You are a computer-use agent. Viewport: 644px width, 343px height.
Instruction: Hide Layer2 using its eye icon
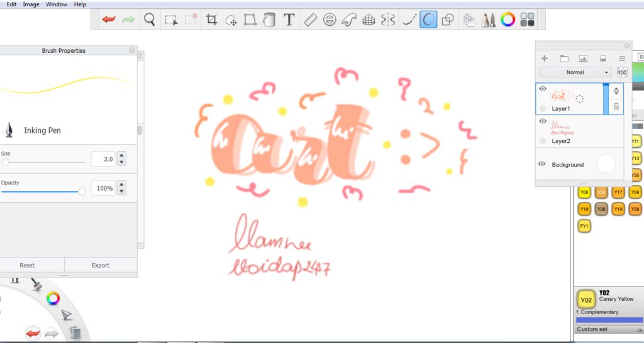click(x=543, y=121)
